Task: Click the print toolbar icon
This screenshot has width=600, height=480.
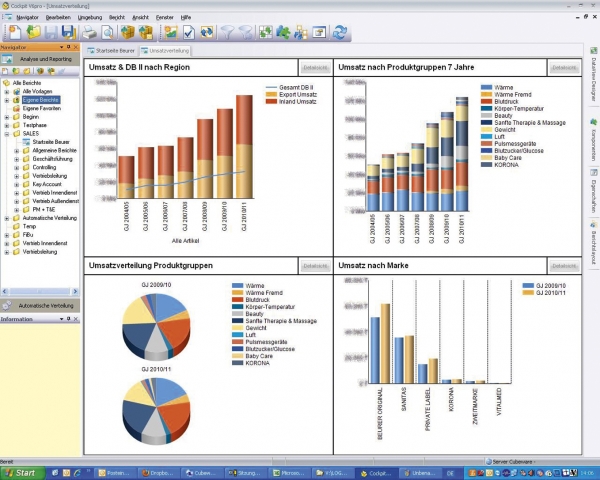Action: point(88,32)
